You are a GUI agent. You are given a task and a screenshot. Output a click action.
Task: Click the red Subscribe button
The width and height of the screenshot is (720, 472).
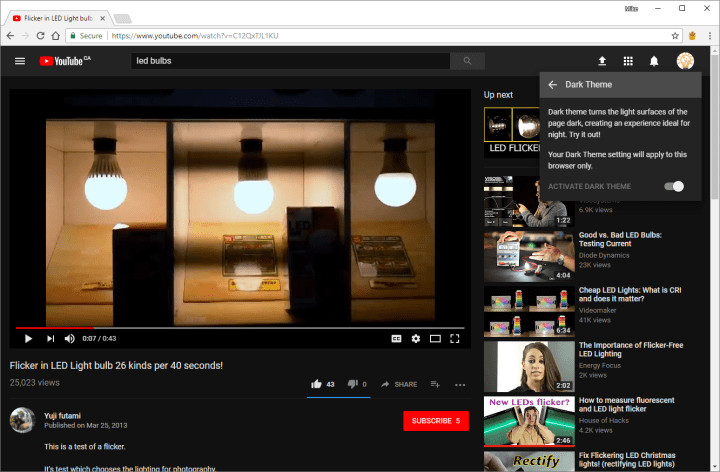pos(436,420)
